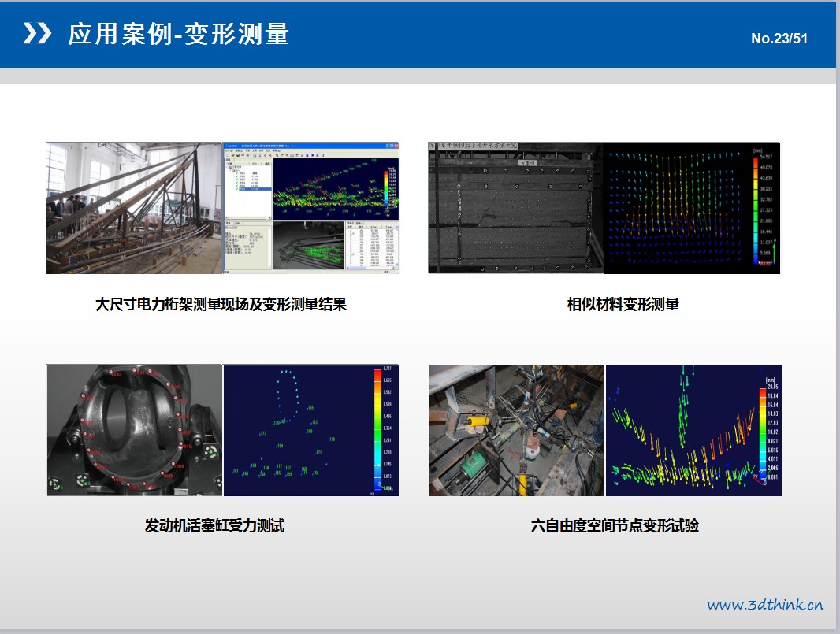Click the window control buttons of embedded software
This screenshot has width=840, height=634.
(x=391, y=146)
